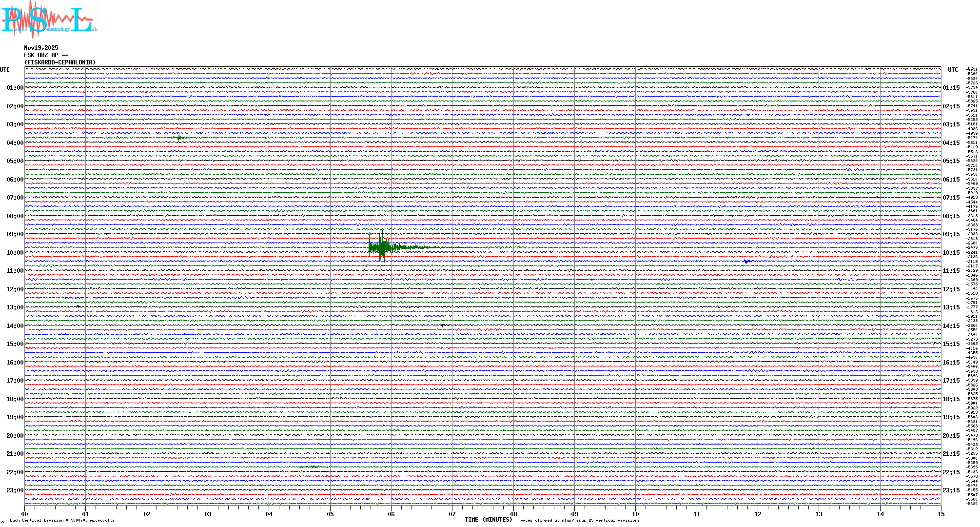The image size is (980, 527).
Task: Click the FISKARDO-CEPHALONIA location label
Action: click(60, 62)
